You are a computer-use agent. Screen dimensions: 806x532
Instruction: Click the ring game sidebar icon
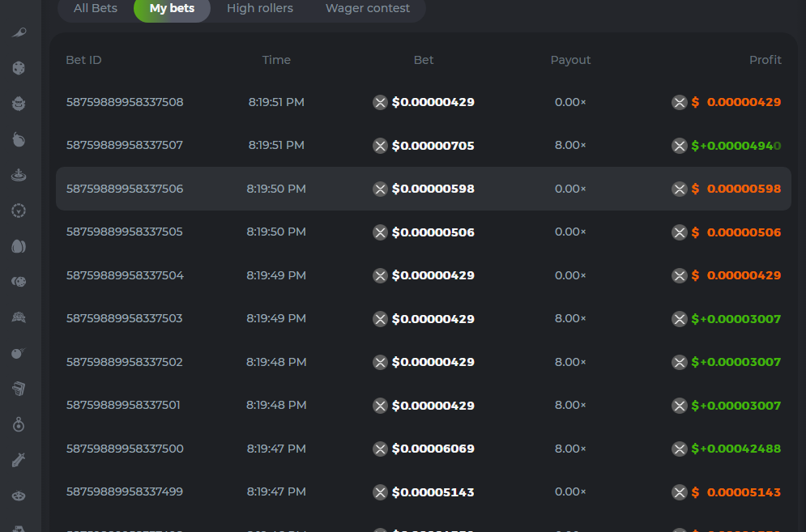(x=19, y=424)
